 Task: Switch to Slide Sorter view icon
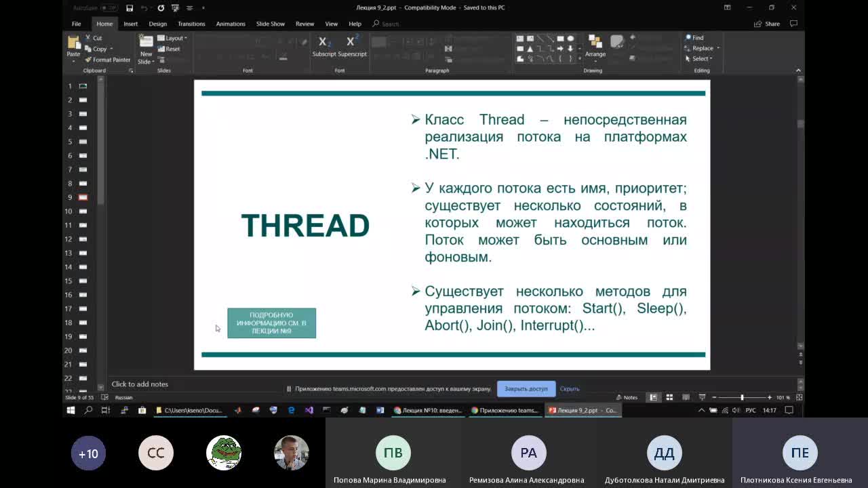[669, 397]
